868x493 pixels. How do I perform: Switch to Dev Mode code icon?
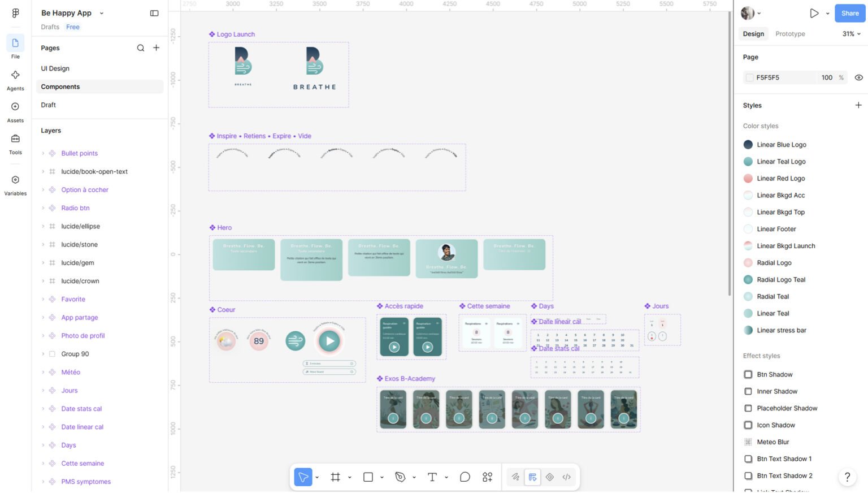point(567,477)
